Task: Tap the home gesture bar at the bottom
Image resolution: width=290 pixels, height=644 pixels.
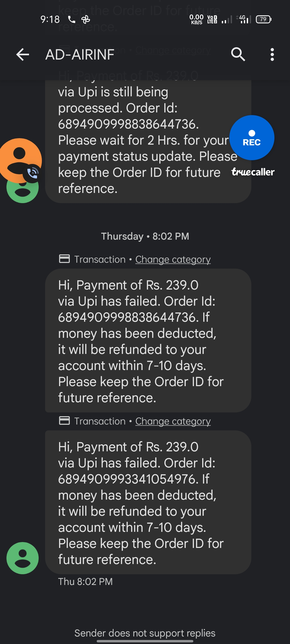Action: click(x=145, y=641)
